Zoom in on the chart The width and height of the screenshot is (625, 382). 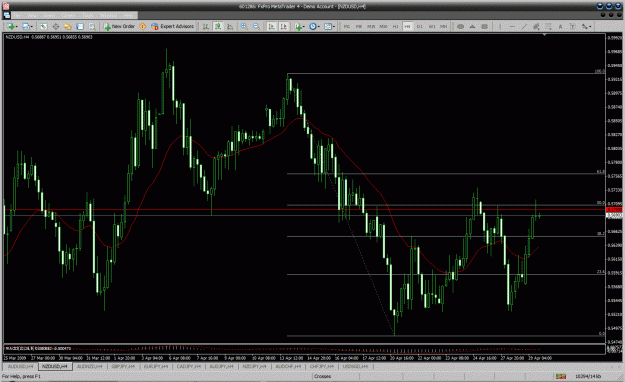244,26
